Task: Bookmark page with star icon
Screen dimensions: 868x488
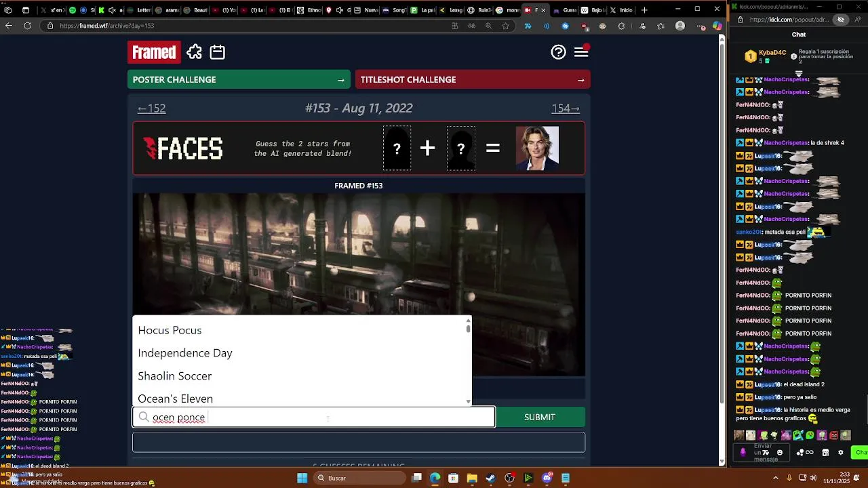Action: pyautogui.click(x=506, y=26)
